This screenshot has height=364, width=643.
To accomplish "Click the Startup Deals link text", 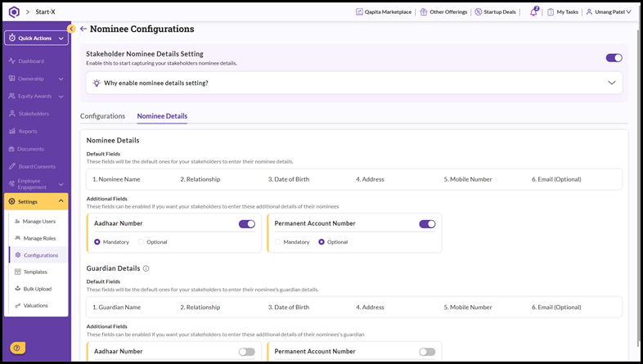I will click(x=500, y=12).
